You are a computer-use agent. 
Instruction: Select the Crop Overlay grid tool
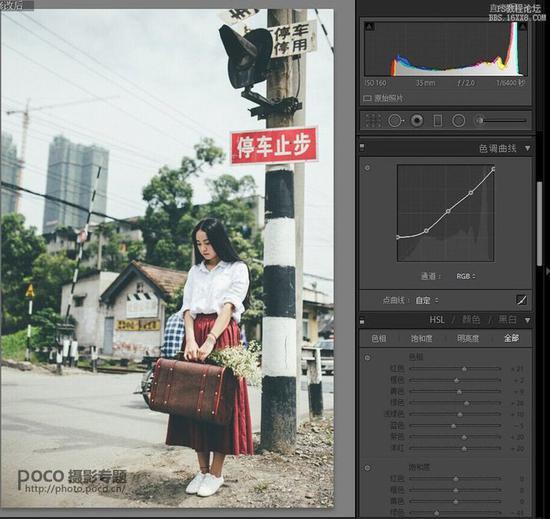pyautogui.click(x=374, y=121)
